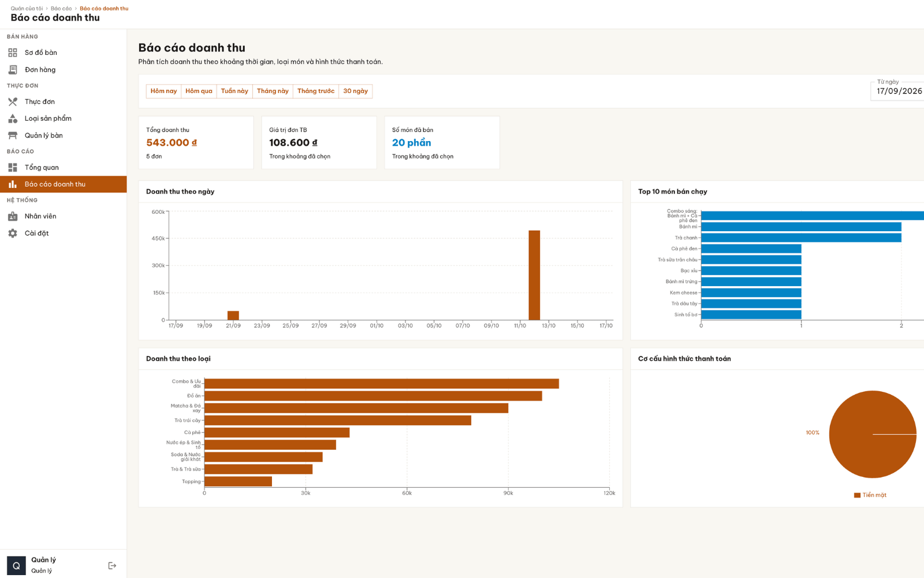The height and width of the screenshot is (578, 924).
Task: Select the Hôm qua date filter
Action: (x=199, y=91)
